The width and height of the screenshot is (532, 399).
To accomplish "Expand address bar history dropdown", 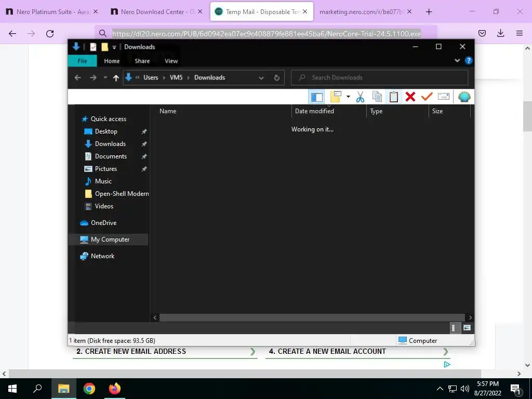I will point(261,78).
